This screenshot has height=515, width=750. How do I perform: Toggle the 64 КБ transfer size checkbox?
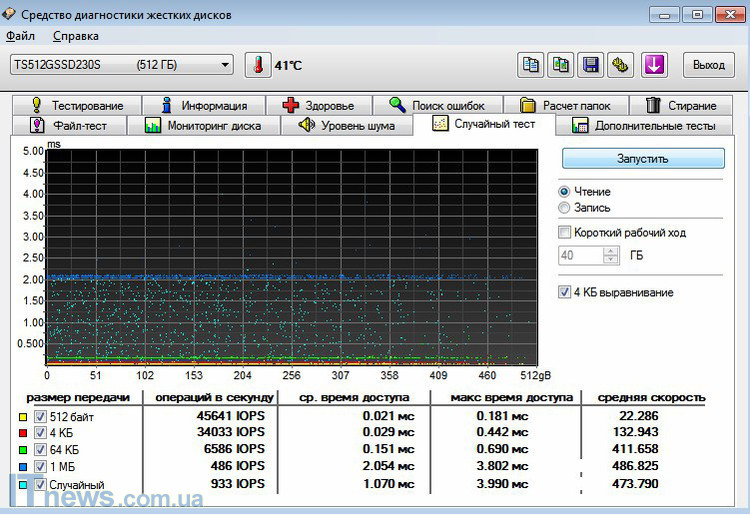click(x=40, y=449)
